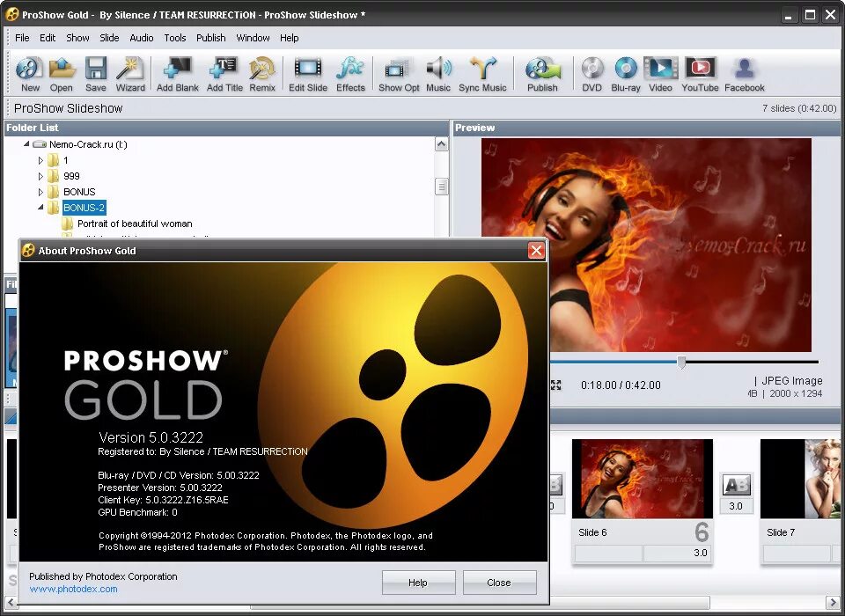Screen dimensions: 845x616
Task: Click the Add Blank slide icon
Action: point(177,74)
